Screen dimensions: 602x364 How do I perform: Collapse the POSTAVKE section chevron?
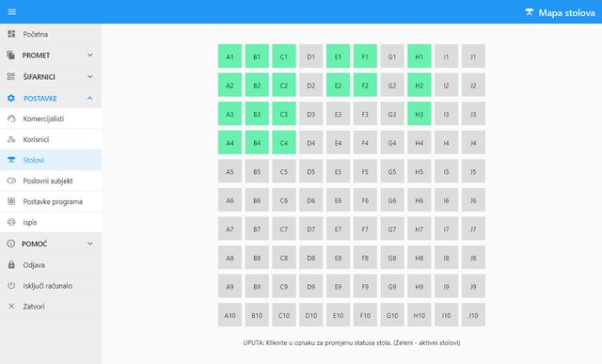(90, 99)
